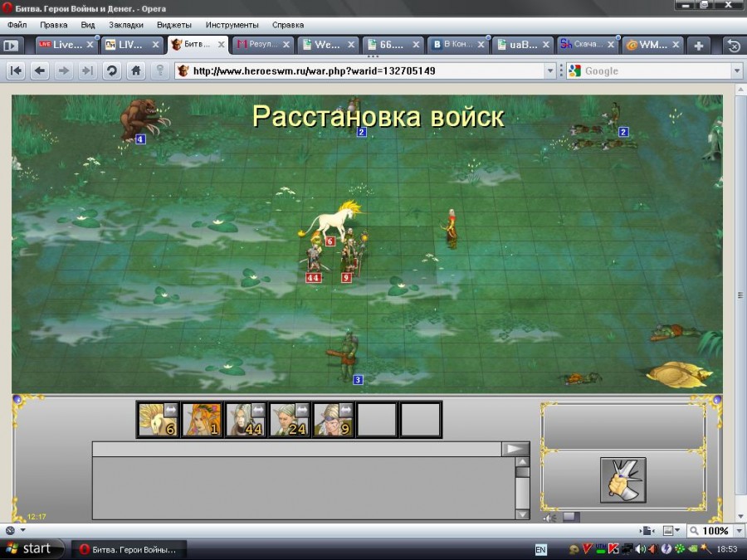Viewport: 747px width, 560px height.
Task: Switch to the В Кон... tab
Action: [x=458, y=45]
